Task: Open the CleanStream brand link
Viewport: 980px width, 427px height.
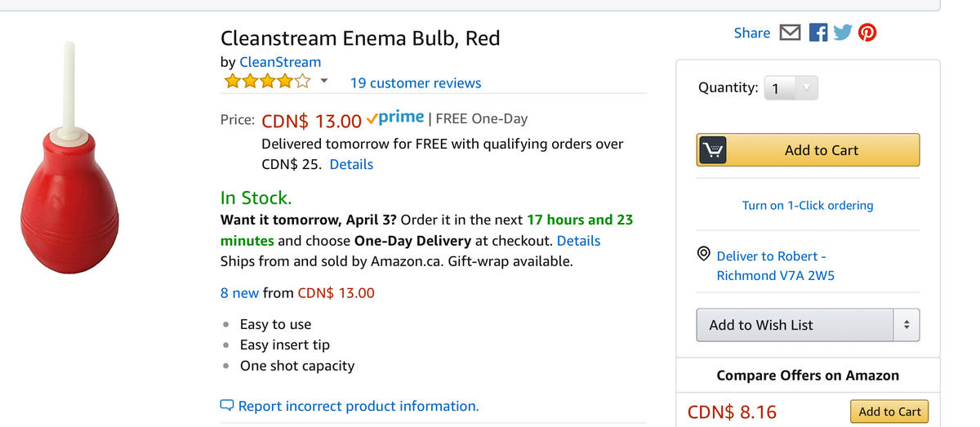Action: [x=280, y=62]
